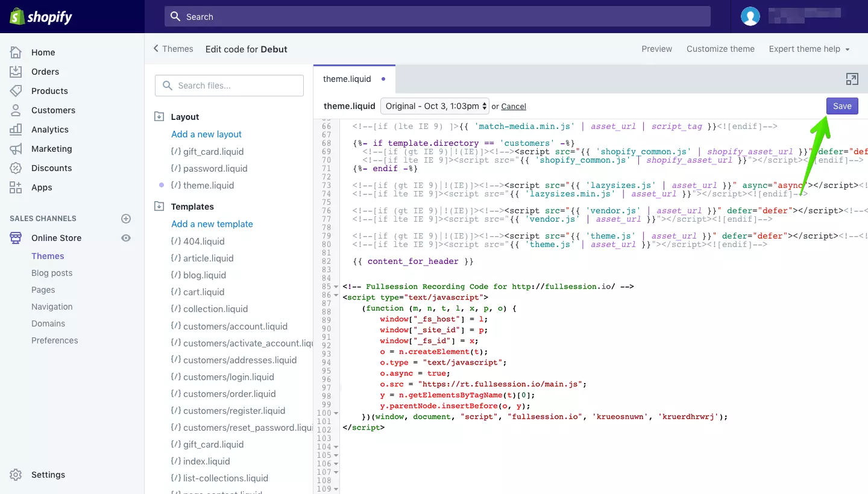This screenshot has width=868, height=494.
Task: Go back to Themes with chevron
Action: (x=174, y=49)
